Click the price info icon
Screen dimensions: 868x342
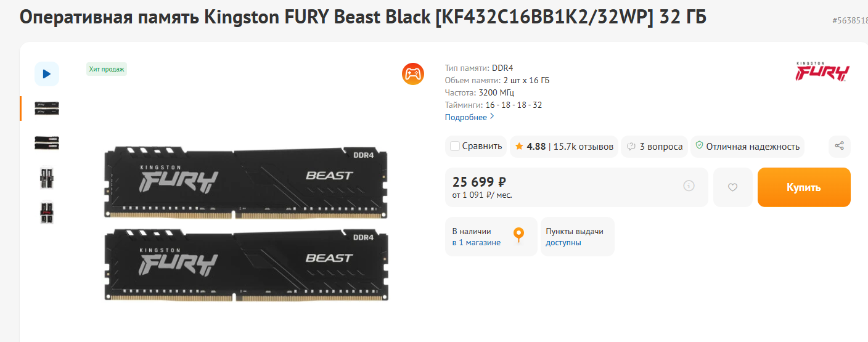tap(689, 185)
